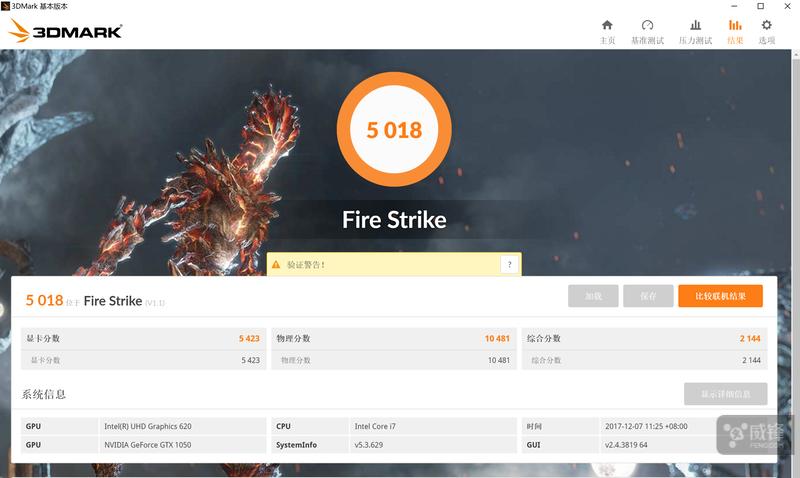This screenshot has width=800, height=478.
Task: Open the Home (主页) icon
Action: click(607, 25)
